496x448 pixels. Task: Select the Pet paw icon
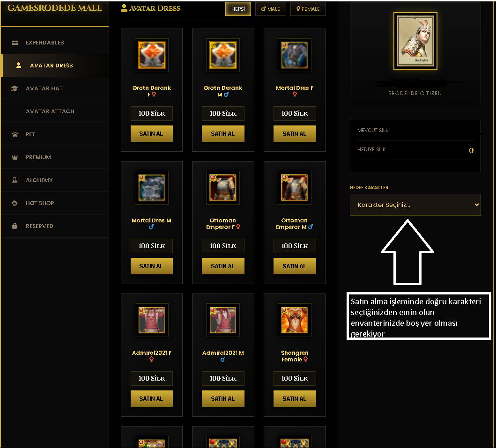point(15,134)
